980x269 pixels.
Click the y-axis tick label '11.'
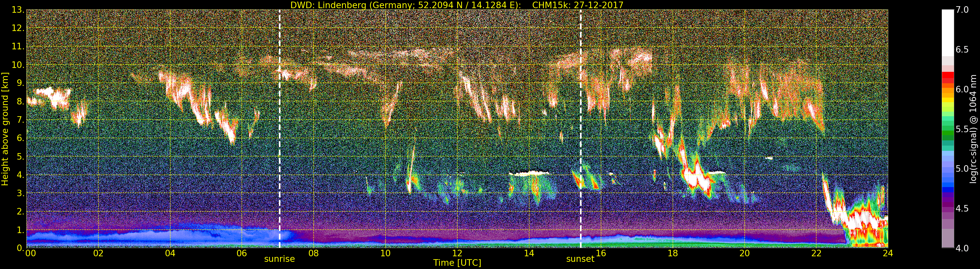pyautogui.click(x=18, y=47)
